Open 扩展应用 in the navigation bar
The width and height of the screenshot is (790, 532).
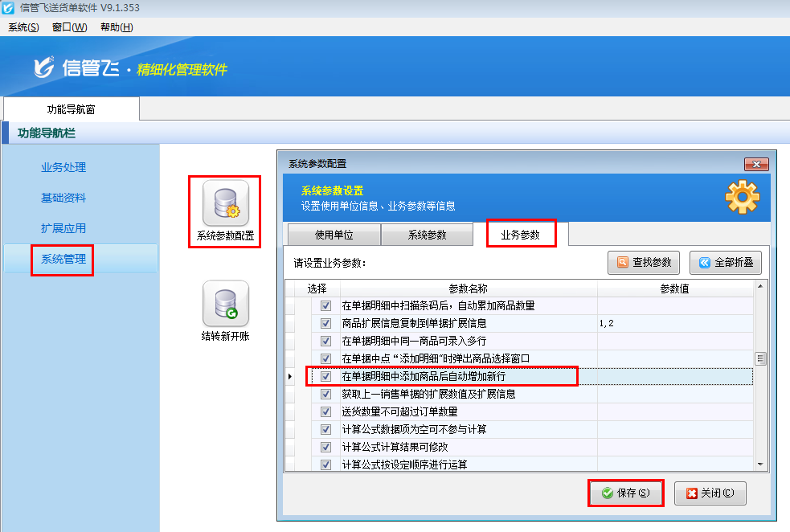pyautogui.click(x=63, y=228)
